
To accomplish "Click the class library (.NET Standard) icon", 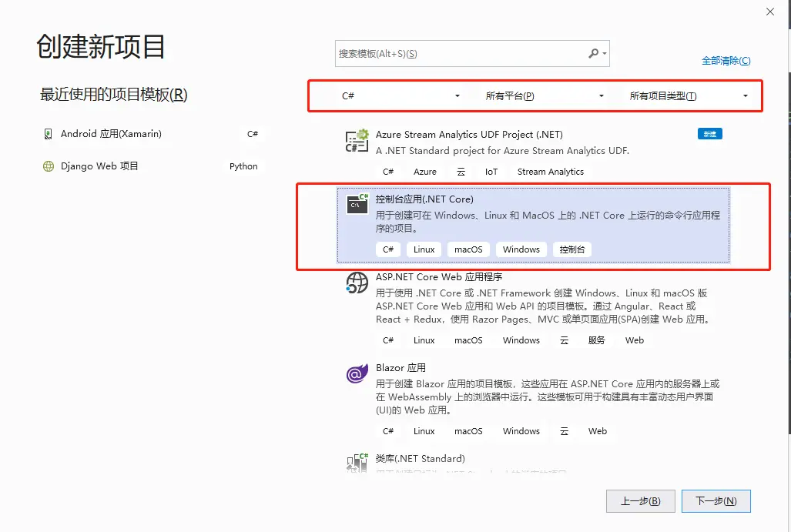I will [357, 463].
